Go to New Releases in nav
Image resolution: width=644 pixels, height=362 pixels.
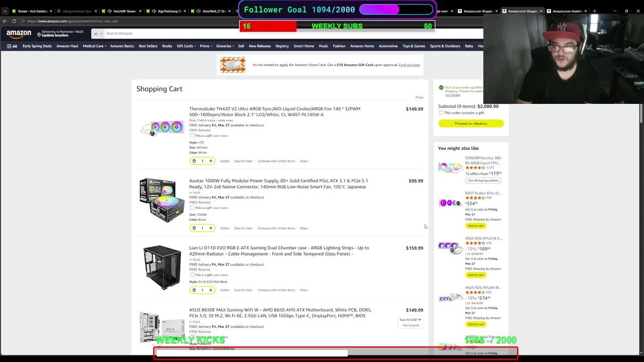tap(260, 46)
